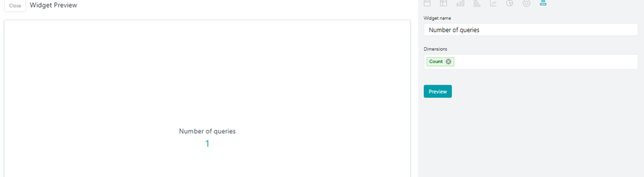Click the Widget name label
Image resolution: width=644 pixels, height=177 pixels.
[x=437, y=18]
